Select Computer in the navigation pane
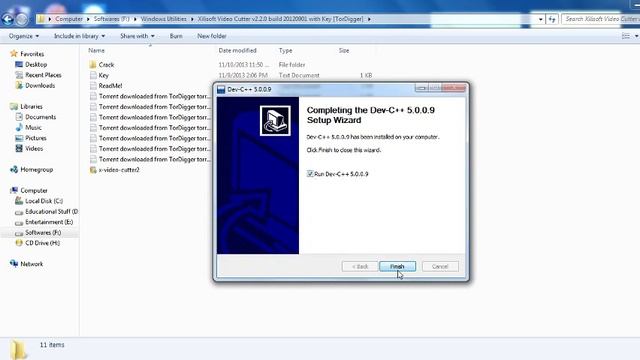 (x=34, y=191)
